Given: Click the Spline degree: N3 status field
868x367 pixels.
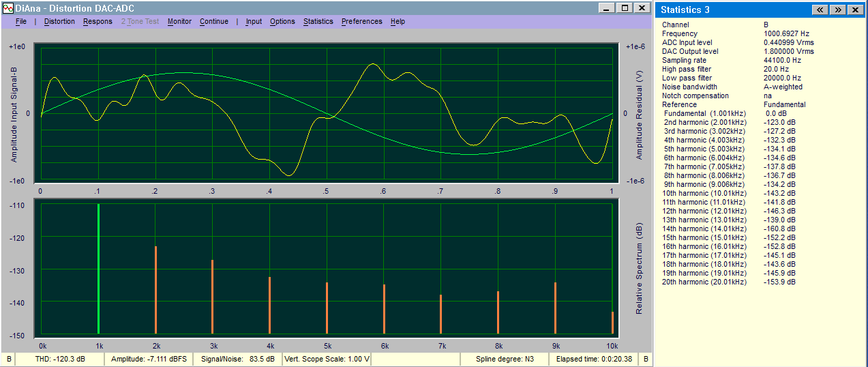Looking at the screenshot, I should (x=505, y=359).
